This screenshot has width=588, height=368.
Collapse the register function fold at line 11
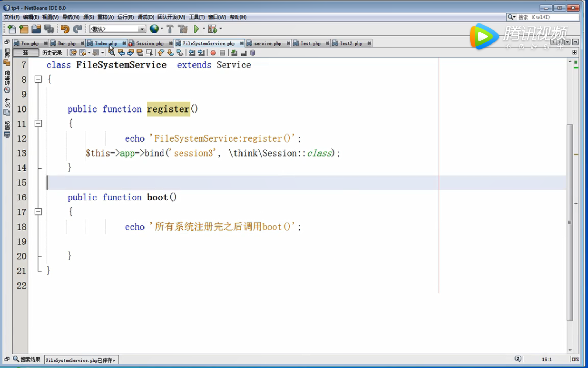[38, 123]
